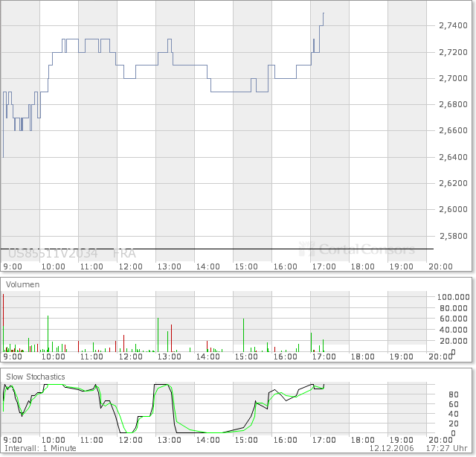This screenshot has width=476, height=457.
Task: Click 10:00 on the price chart time axis
Action: [53, 266]
